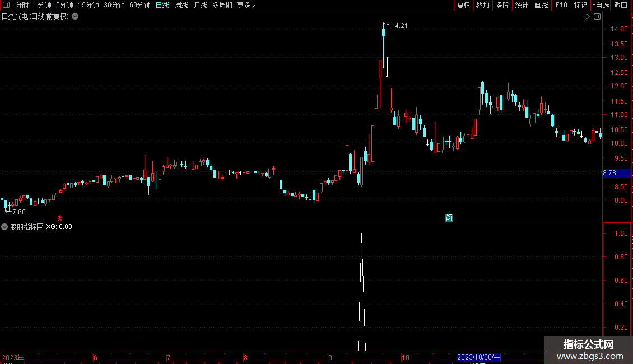Open dropdown next to 日久光电 title
The image size is (633, 364).
coord(75,17)
